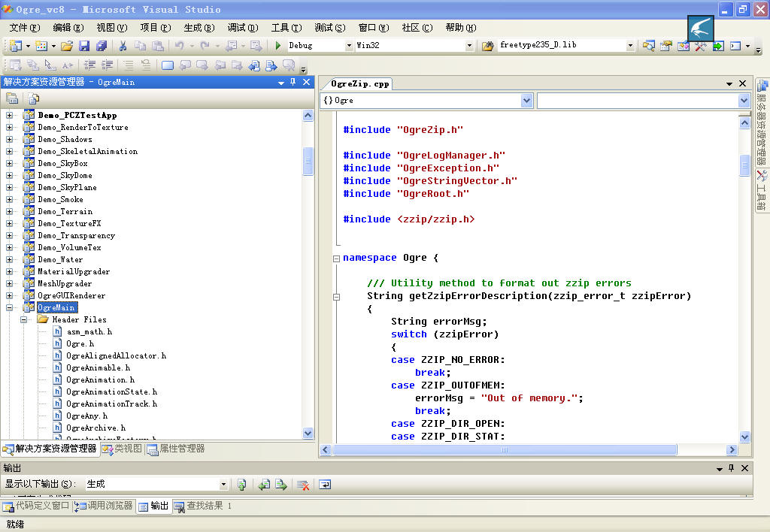Viewport: 770px width, 532px height.
Task: Open the freetype235_D.lib find dropdown
Action: [630, 46]
